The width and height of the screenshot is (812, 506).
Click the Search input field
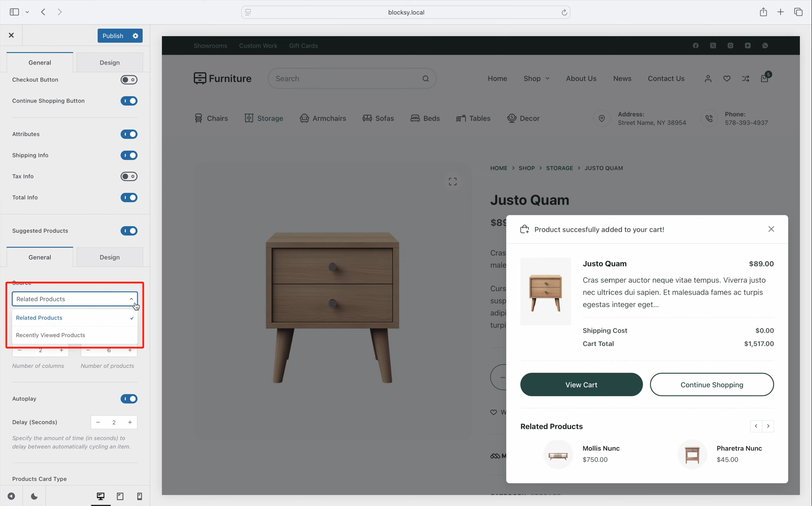[347, 78]
